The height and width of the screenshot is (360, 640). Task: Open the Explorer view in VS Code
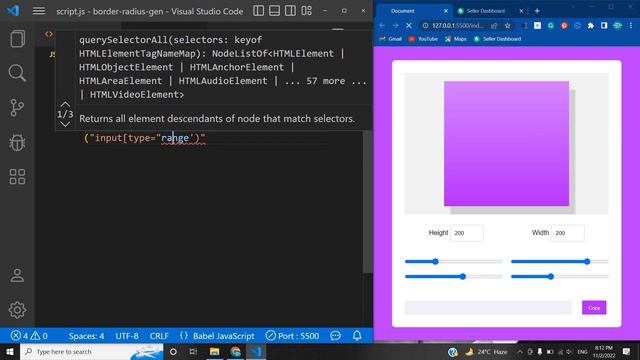17,39
